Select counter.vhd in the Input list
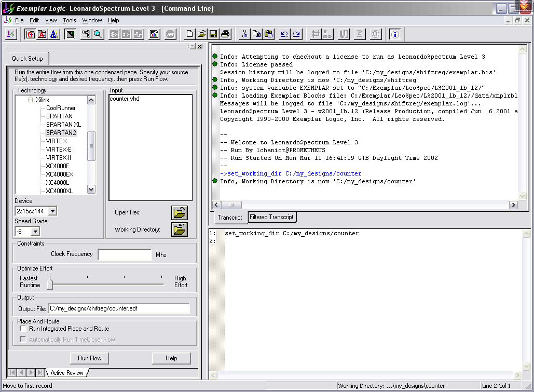Screen dimensions: 534x392 click(x=125, y=99)
